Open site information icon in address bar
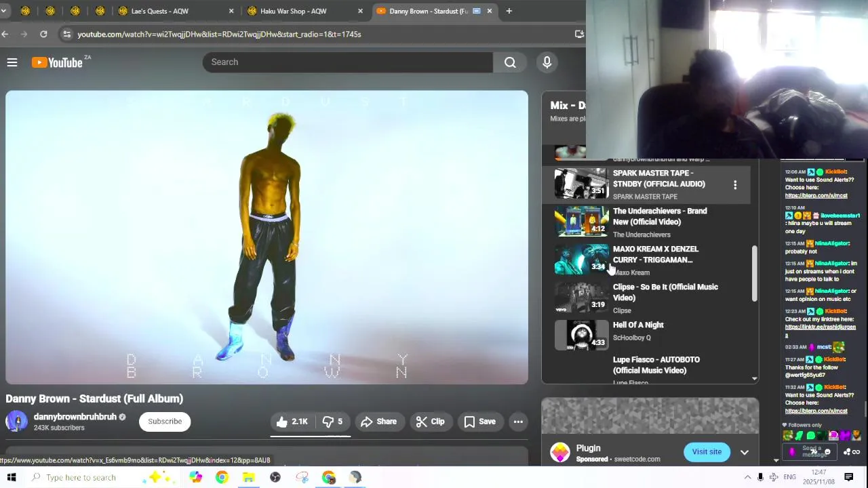The image size is (868, 488). pyautogui.click(x=66, y=34)
